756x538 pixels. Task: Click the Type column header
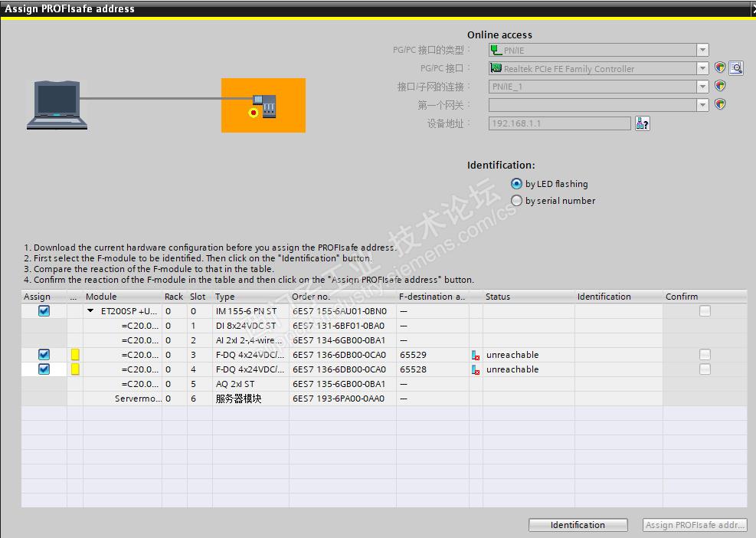pos(250,297)
